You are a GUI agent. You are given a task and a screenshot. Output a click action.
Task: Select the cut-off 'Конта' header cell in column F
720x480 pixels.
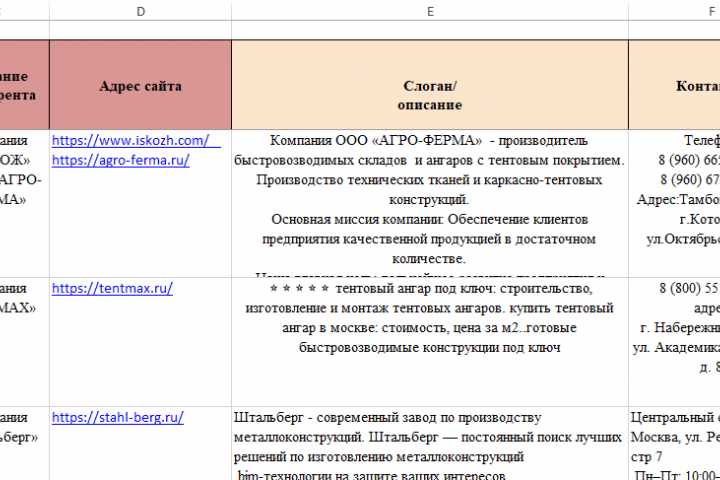675,85
